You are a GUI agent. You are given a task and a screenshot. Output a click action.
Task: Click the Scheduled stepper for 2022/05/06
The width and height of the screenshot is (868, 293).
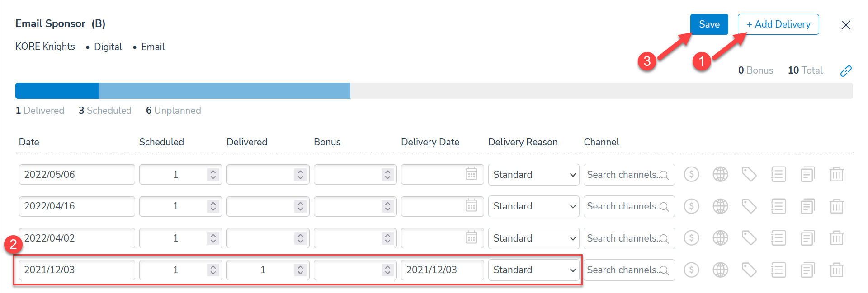tap(213, 175)
